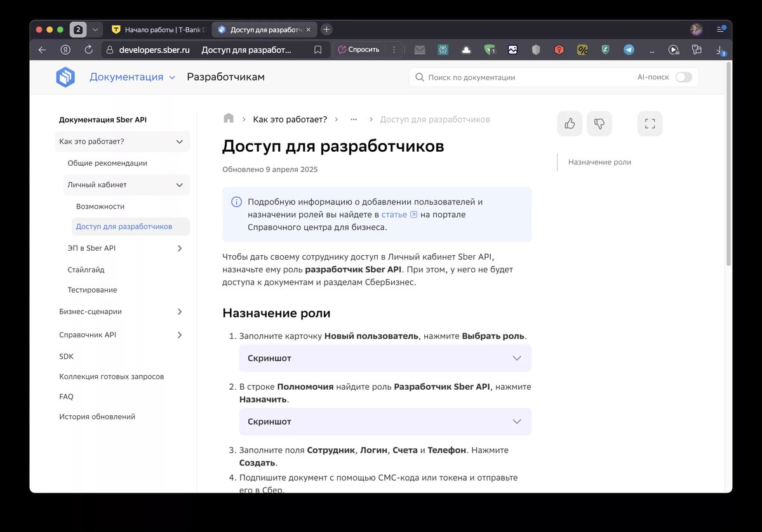This screenshot has height=532, width=762.
Task: Enable the AI-поиск toggle
Action: [683, 76]
